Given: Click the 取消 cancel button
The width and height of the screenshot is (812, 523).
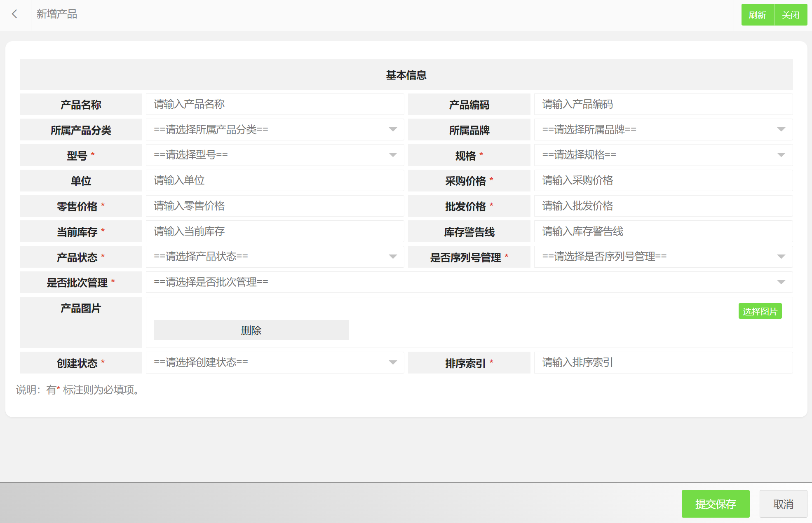Looking at the screenshot, I should point(783,504).
